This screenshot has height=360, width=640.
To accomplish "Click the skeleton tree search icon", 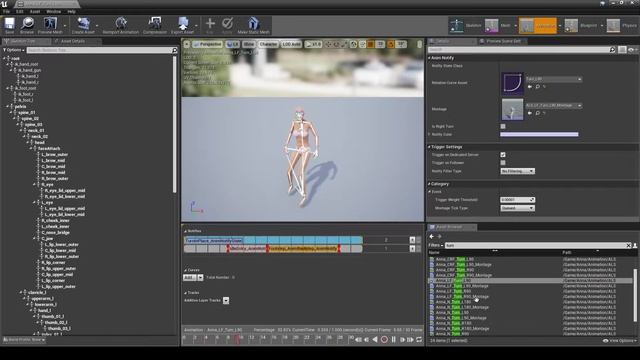I will [175, 50].
